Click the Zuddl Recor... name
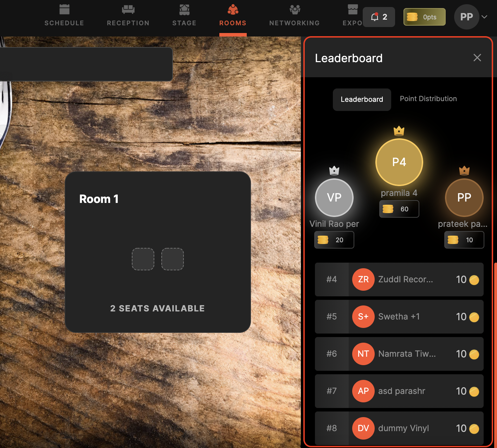This screenshot has height=448, width=497. coord(406,279)
